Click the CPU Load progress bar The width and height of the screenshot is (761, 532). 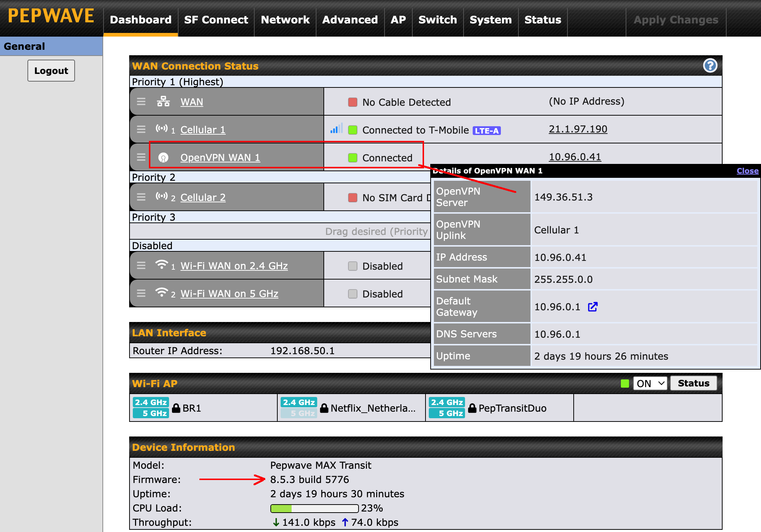(314, 508)
